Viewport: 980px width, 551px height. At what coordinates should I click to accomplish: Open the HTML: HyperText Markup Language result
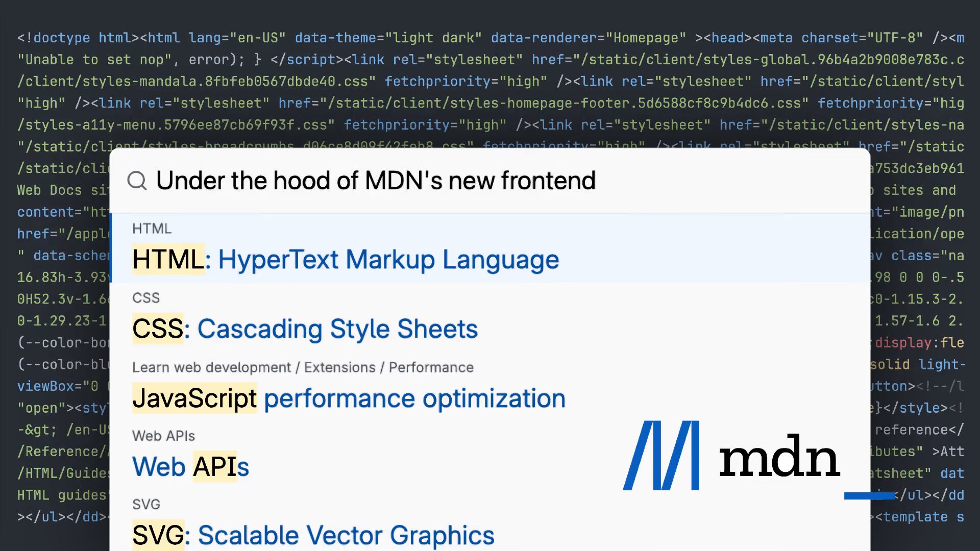(x=346, y=259)
